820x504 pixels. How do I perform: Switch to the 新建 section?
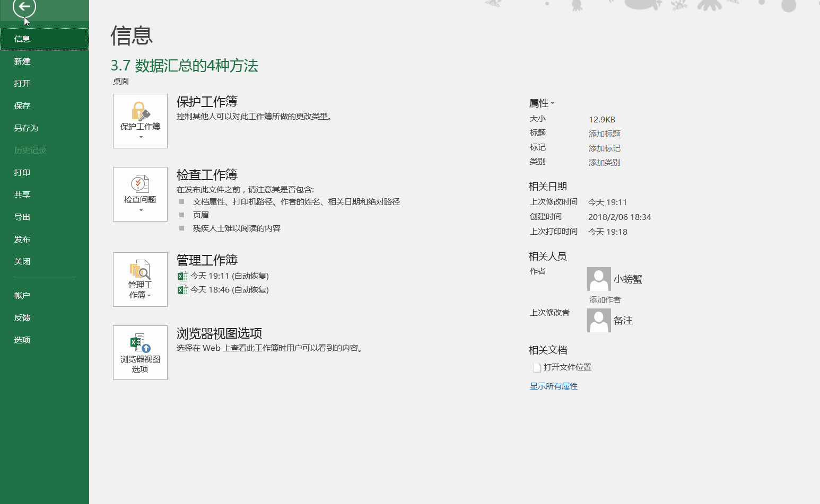tap(22, 61)
